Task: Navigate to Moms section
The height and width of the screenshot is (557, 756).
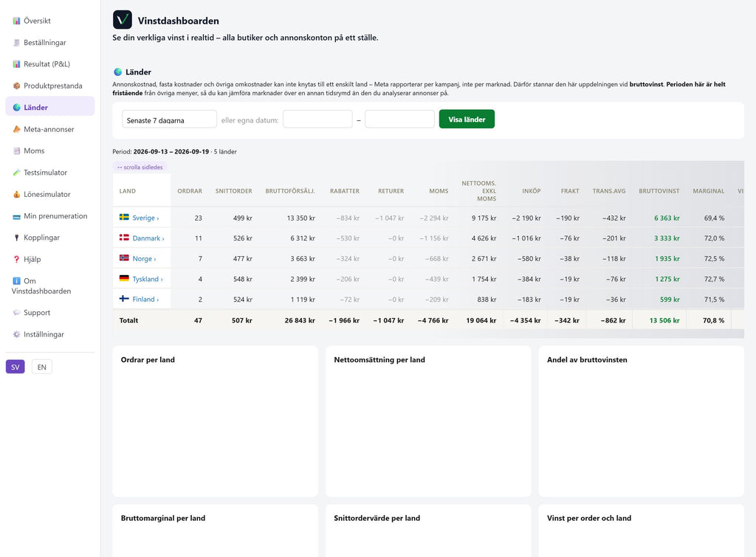Action: [50, 151]
